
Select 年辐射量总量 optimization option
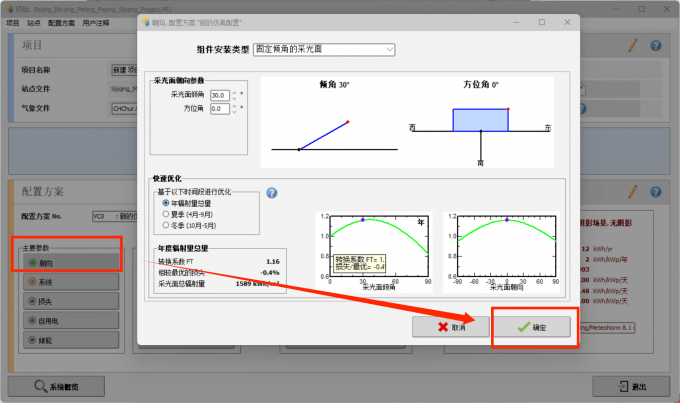(x=166, y=202)
